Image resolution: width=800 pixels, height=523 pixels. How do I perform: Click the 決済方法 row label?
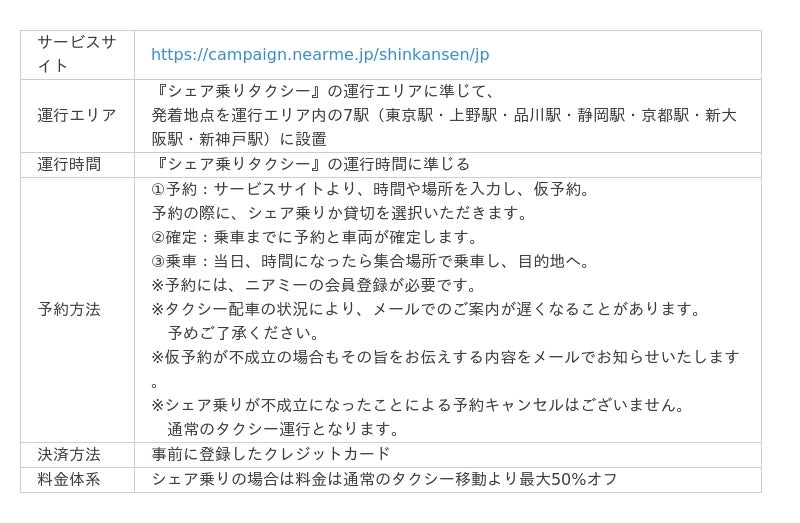pos(69,454)
